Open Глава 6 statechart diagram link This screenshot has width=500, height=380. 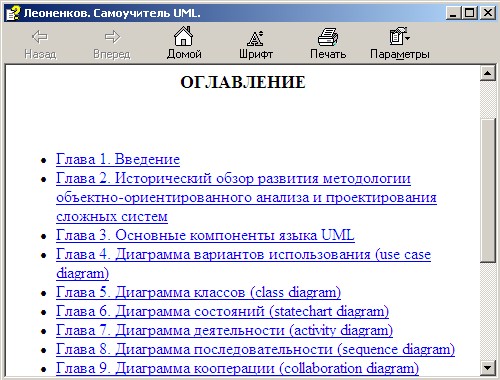click(222, 311)
